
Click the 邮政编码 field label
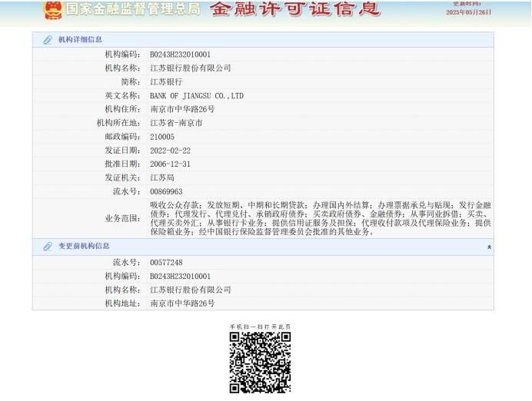tap(122, 137)
